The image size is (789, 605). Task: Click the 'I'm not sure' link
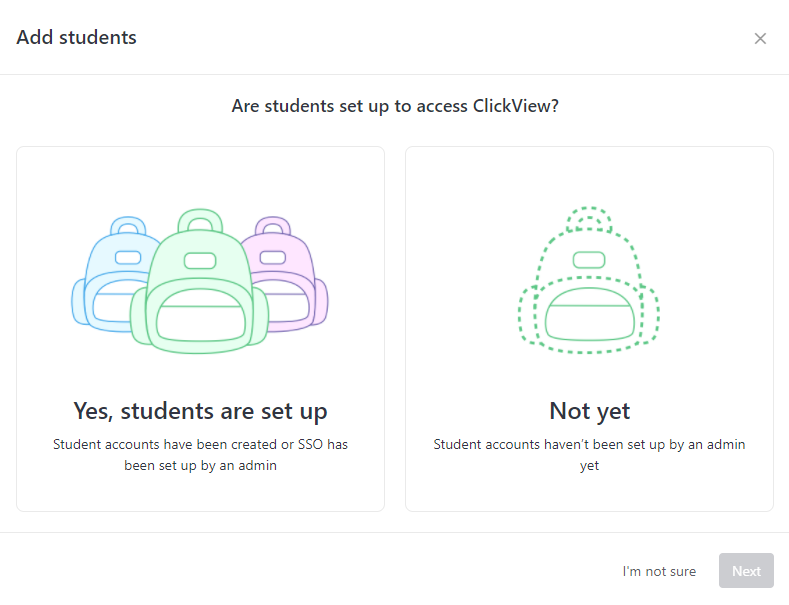(x=659, y=571)
